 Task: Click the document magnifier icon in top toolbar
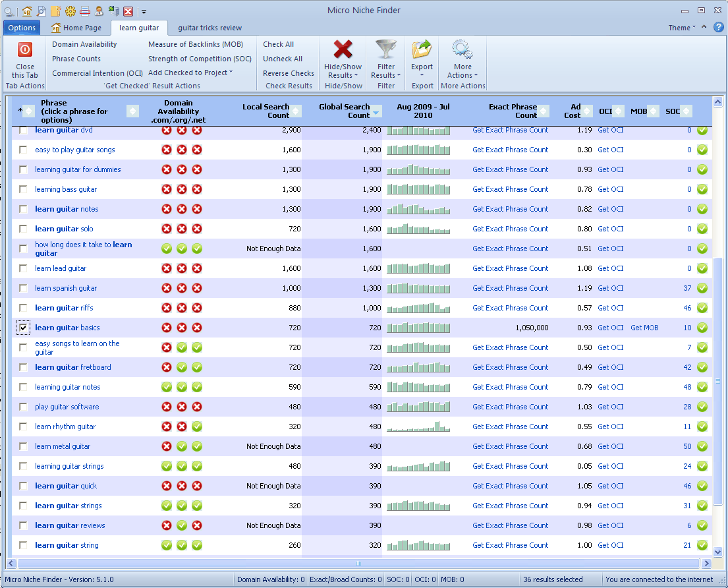(x=42, y=11)
